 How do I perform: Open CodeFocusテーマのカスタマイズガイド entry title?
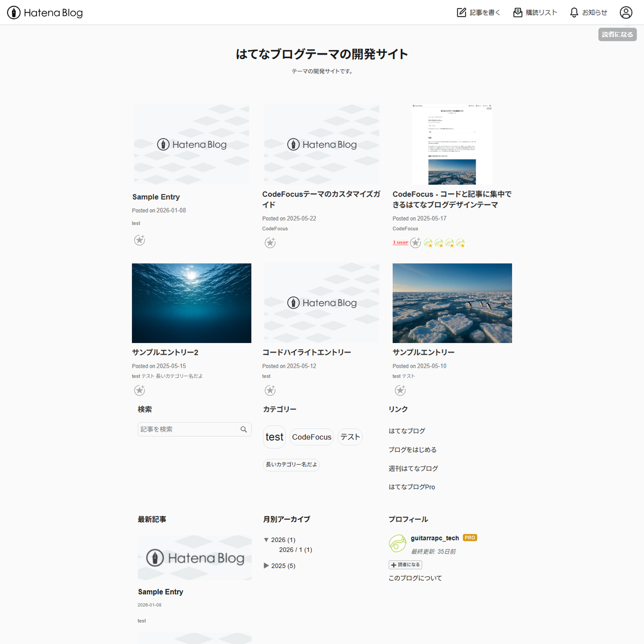click(321, 199)
